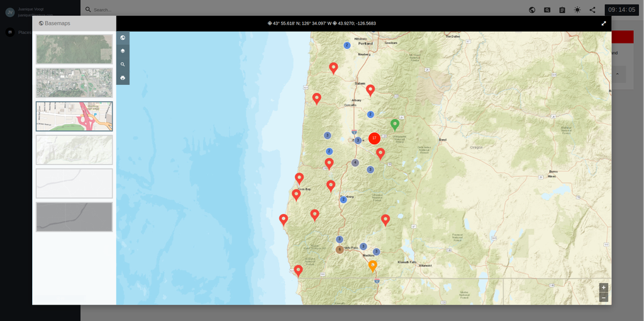
Task: Click the red cluster marker labeled 17
Action: (x=374, y=138)
